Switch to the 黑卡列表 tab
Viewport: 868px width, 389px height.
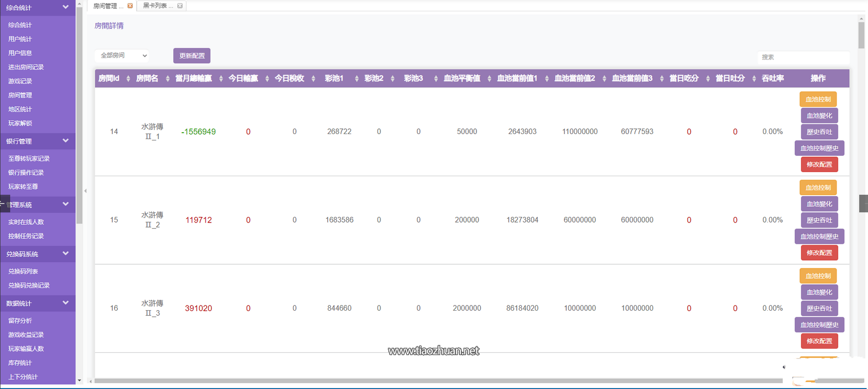click(x=158, y=6)
